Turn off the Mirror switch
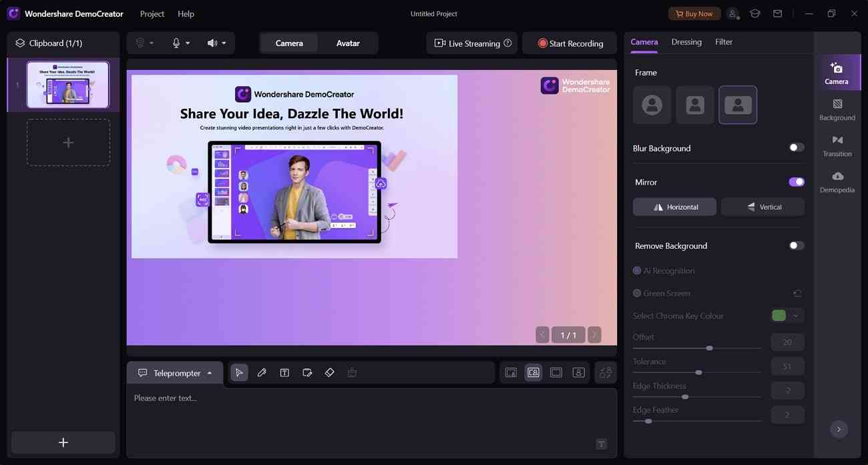 (796, 181)
